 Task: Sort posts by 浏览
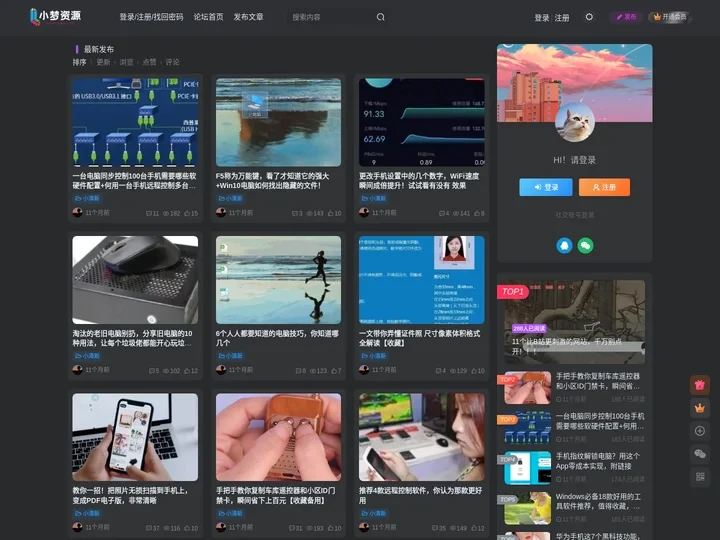[126, 62]
